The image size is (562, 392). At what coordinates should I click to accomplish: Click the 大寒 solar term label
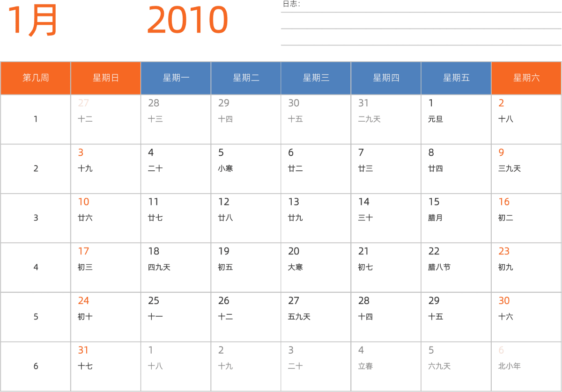(x=296, y=268)
